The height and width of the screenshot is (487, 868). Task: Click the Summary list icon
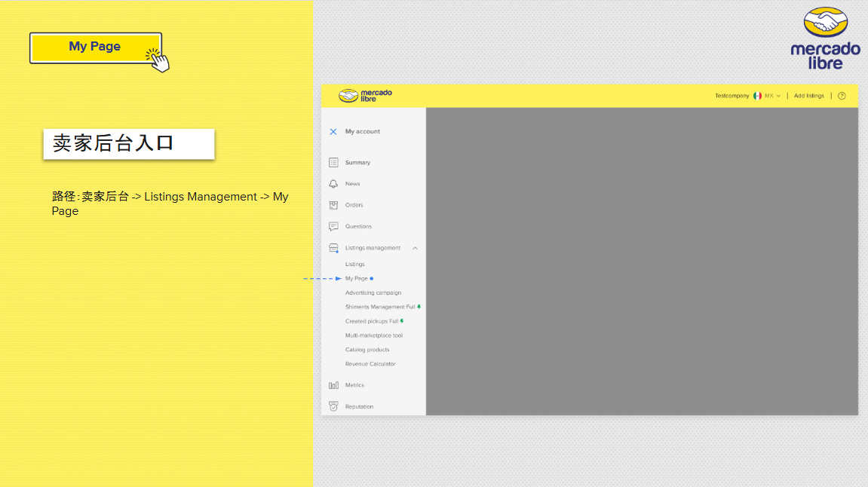pyautogui.click(x=333, y=163)
